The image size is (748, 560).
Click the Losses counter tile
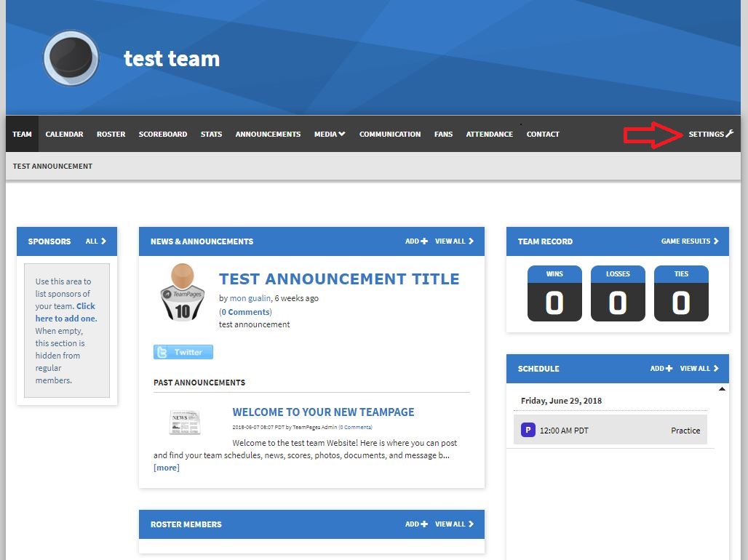(618, 293)
